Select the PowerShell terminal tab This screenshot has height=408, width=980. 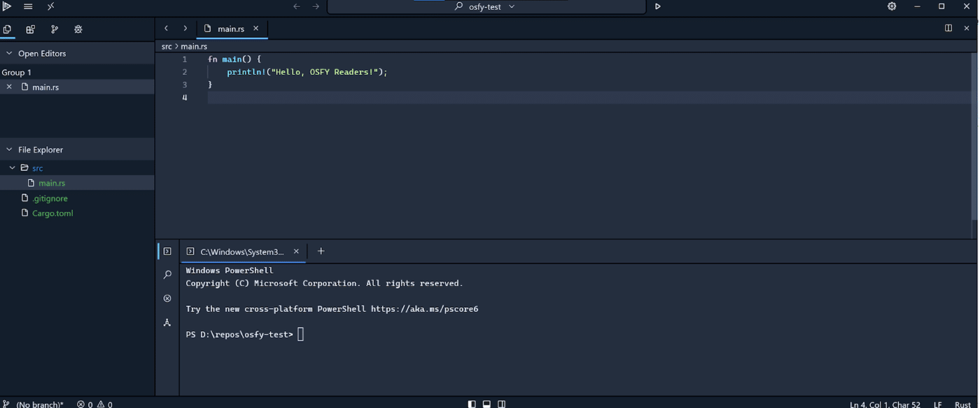coord(241,252)
